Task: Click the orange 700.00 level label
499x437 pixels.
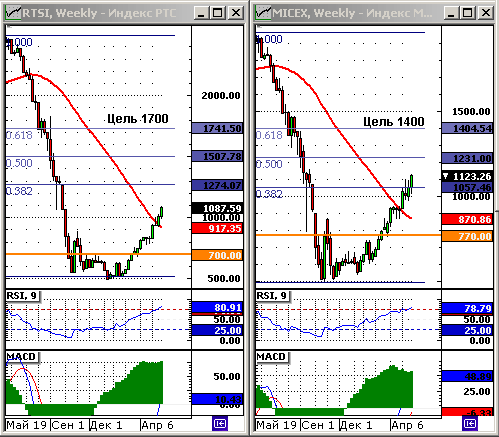Action: click(x=217, y=255)
